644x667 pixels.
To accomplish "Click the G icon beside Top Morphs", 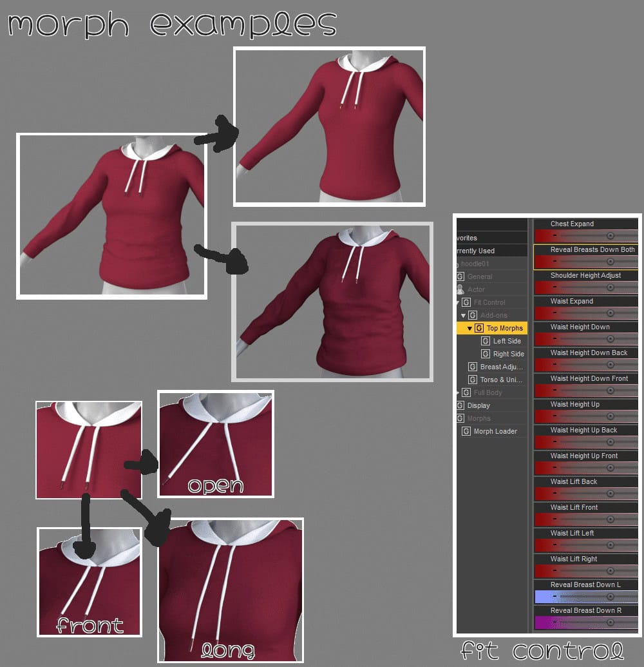I will pos(479,328).
